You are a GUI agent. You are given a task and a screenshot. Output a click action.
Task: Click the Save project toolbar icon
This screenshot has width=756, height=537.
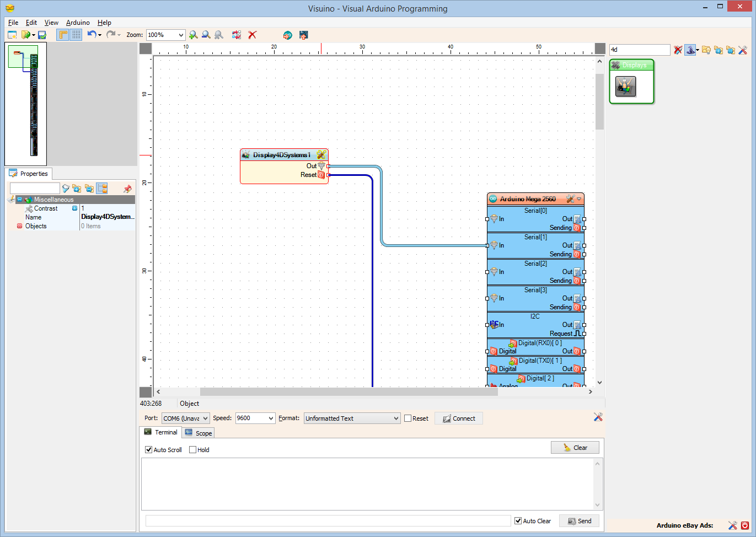click(41, 35)
